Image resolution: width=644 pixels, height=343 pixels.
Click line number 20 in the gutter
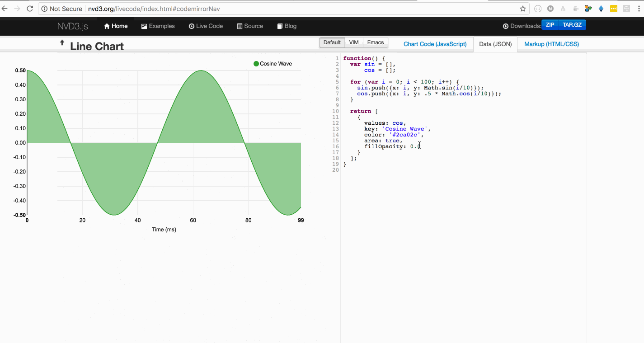(335, 170)
